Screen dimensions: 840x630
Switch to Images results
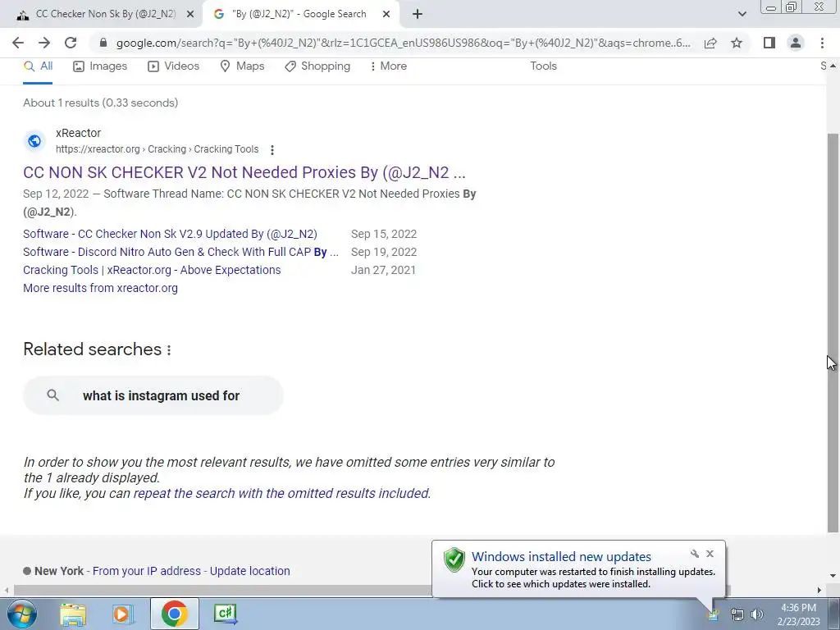click(x=100, y=66)
